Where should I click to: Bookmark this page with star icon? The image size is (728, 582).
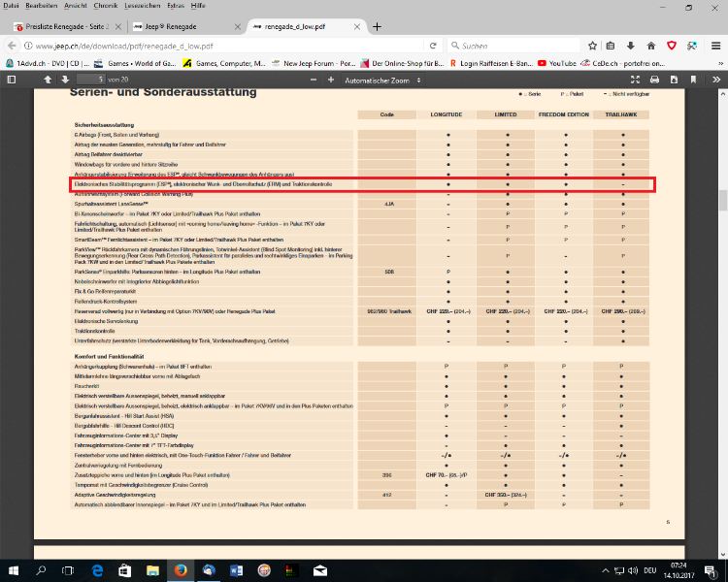pos(592,45)
